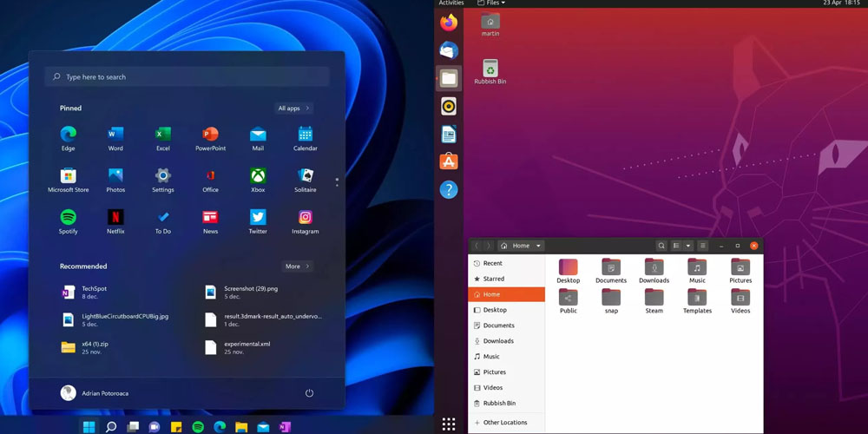The height and width of the screenshot is (434, 868).
Task: Launch the Xbox app
Action: (x=258, y=180)
